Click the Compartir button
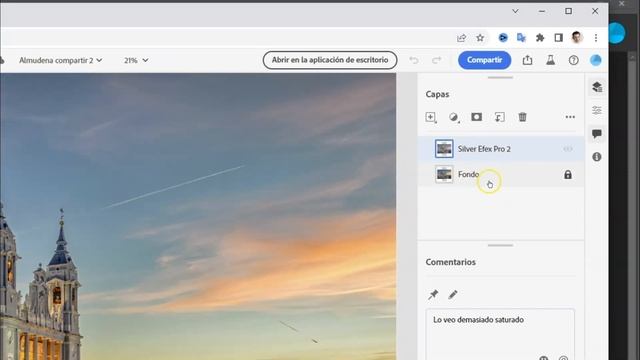 click(484, 60)
